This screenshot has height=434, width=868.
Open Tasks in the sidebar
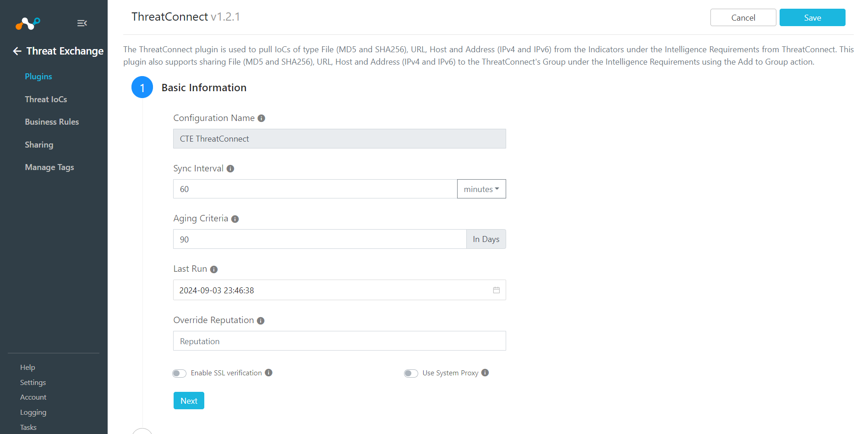[x=28, y=428]
